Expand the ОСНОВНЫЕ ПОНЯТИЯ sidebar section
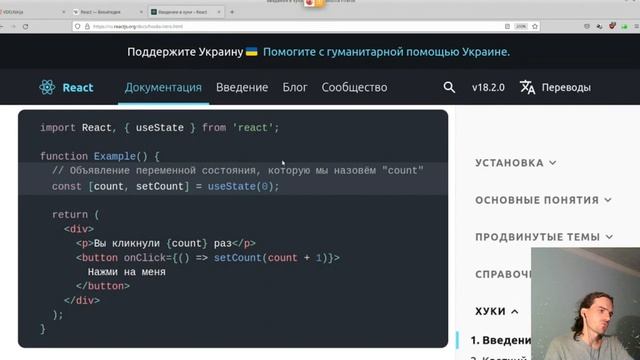Screen dimensions: 640x360 click(x=543, y=200)
